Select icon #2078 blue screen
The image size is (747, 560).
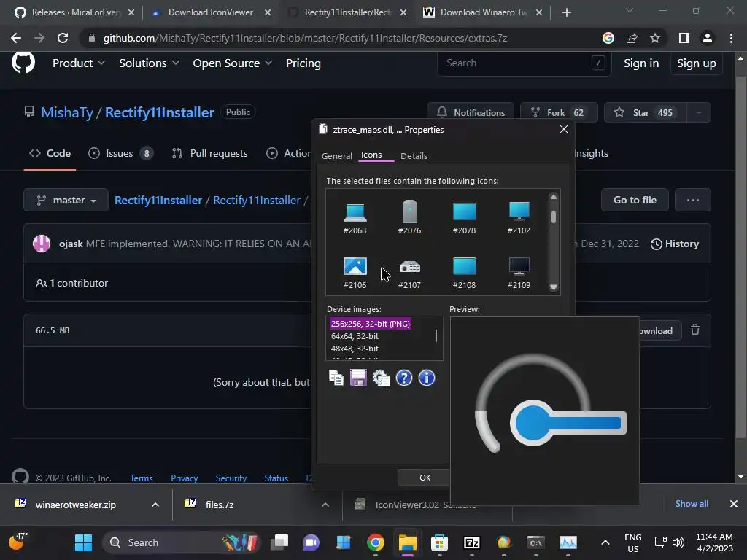(x=465, y=217)
